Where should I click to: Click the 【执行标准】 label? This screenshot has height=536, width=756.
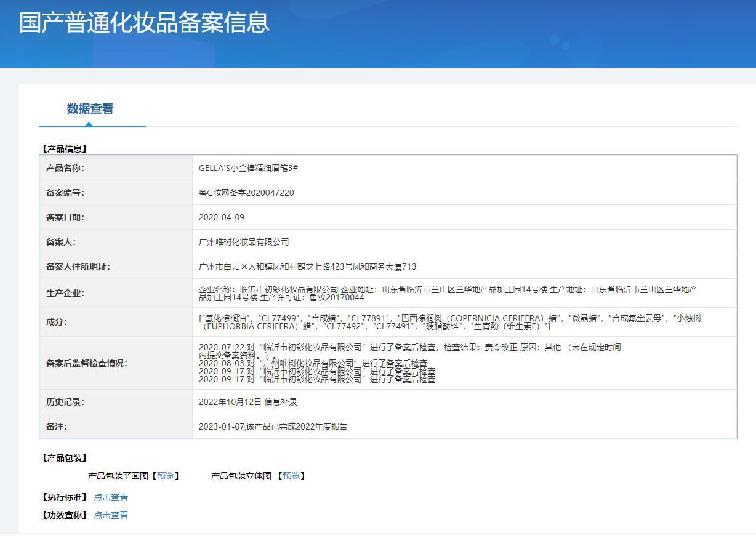point(64,497)
